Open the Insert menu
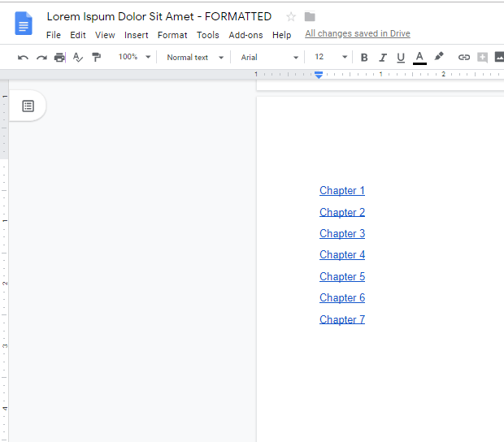 pos(137,35)
